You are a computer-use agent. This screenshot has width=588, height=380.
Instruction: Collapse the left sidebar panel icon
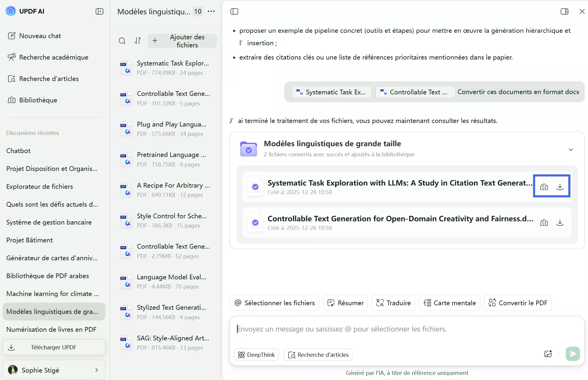click(x=99, y=11)
